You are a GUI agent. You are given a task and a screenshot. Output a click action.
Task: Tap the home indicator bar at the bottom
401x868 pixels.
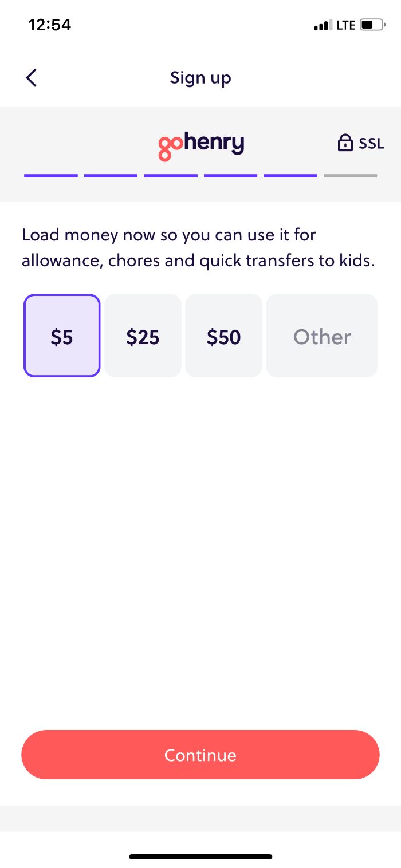click(200, 856)
